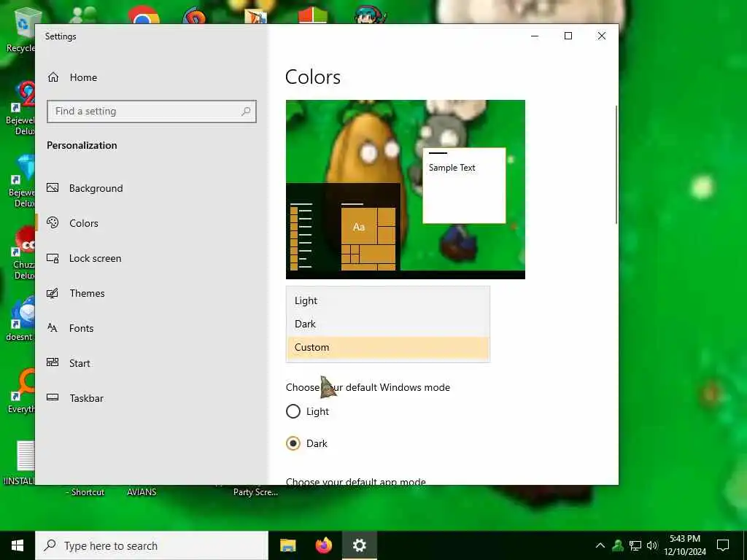The width and height of the screenshot is (747, 560).
Task: Click the color preview thumbnail image
Action: click(x=406, y=190)
